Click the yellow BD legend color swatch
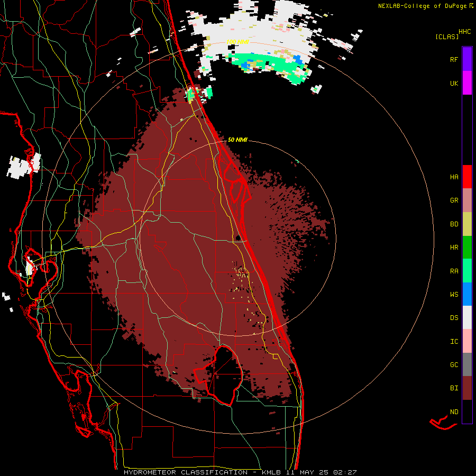 (467, 224)
